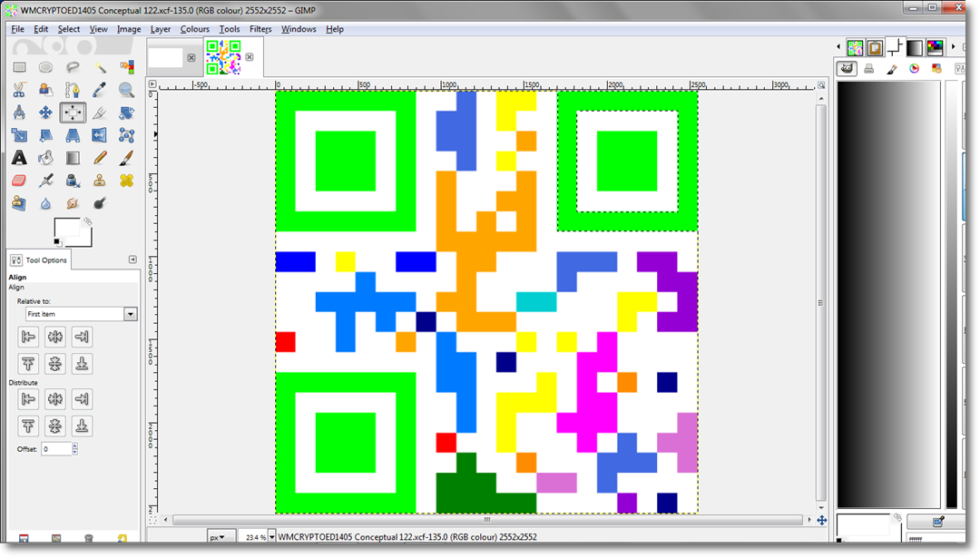
Task: Choose the Perspective tool
Action: point(73,135)
